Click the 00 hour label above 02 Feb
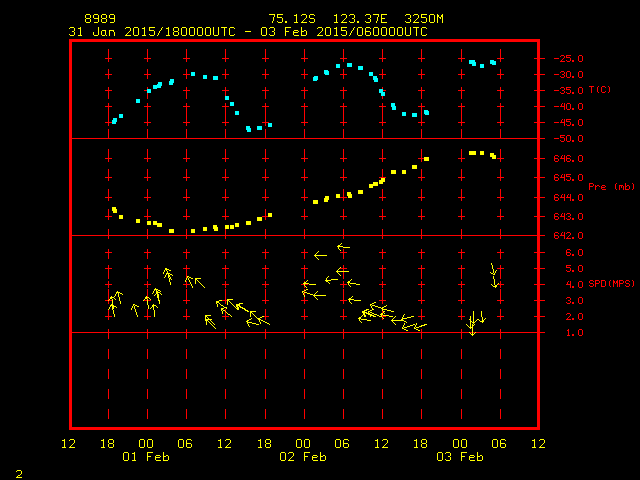This screenshot has width=640, height=480. click(x=303, y=444)
